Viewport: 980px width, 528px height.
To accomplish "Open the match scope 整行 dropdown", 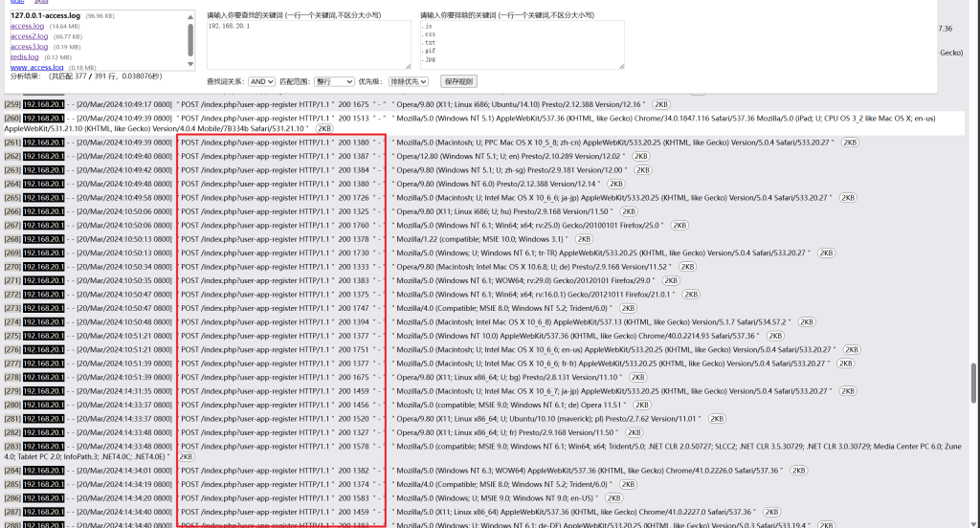I will click(x=334, y=82).
